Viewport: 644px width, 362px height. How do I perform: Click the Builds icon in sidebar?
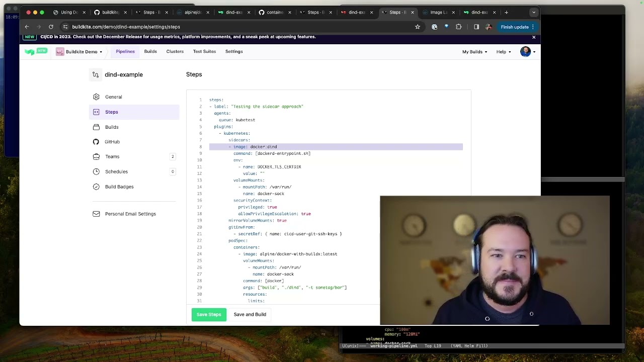[x=96, y=127]
